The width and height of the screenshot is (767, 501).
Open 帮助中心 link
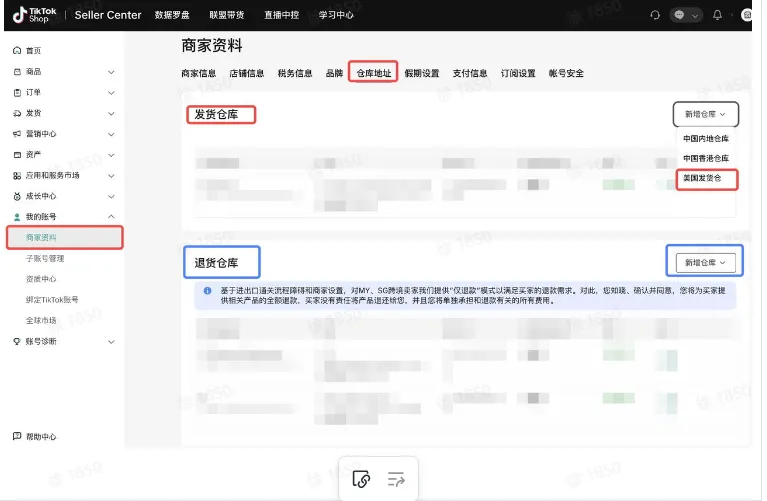click(x=41, y=436)
